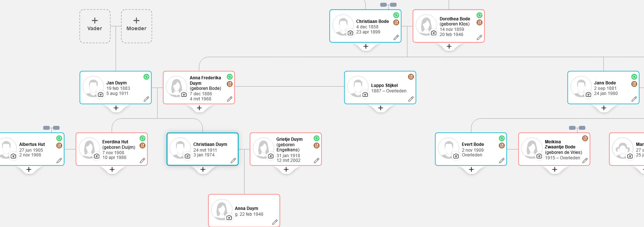The height and width of the screenshot is (227, 644).
Task: Click the plus under Evert Bode's card
Action: click(x=471, y=169)
